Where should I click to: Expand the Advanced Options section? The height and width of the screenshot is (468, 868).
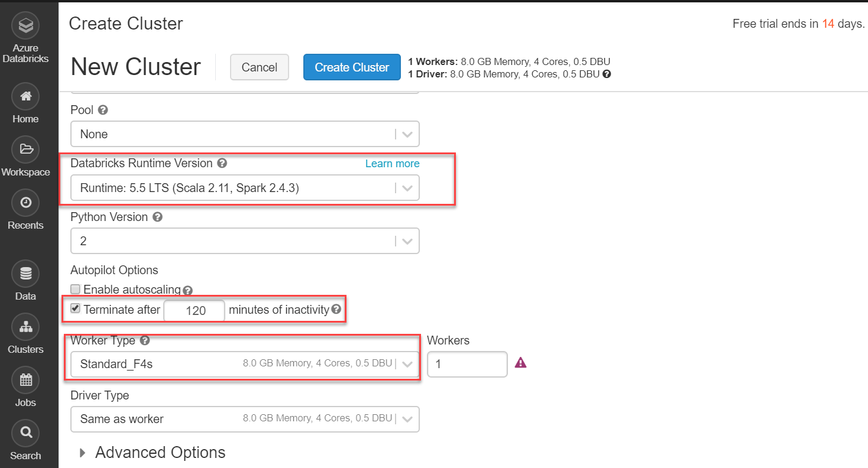[x=160, y=453]
